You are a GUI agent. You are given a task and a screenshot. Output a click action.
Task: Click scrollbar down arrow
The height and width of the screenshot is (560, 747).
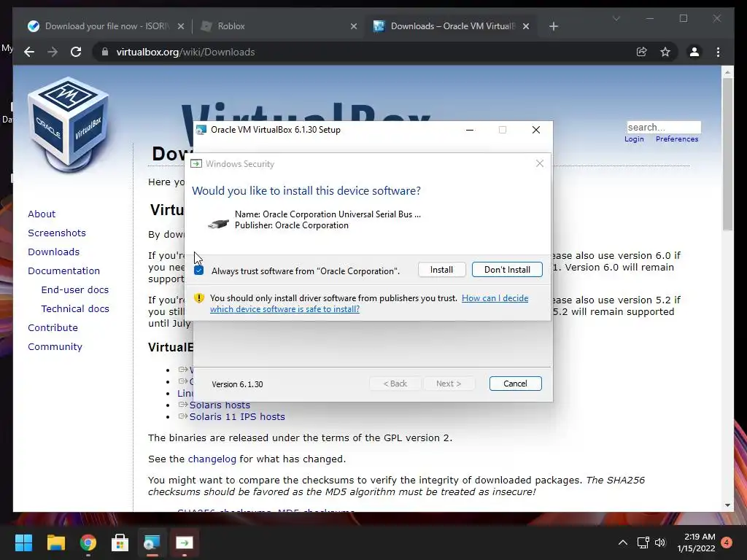(x=727, y=505)
